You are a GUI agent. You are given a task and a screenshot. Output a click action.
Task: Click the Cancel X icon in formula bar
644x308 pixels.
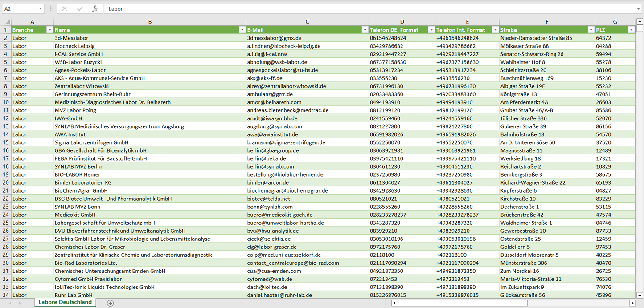[65, 9]
